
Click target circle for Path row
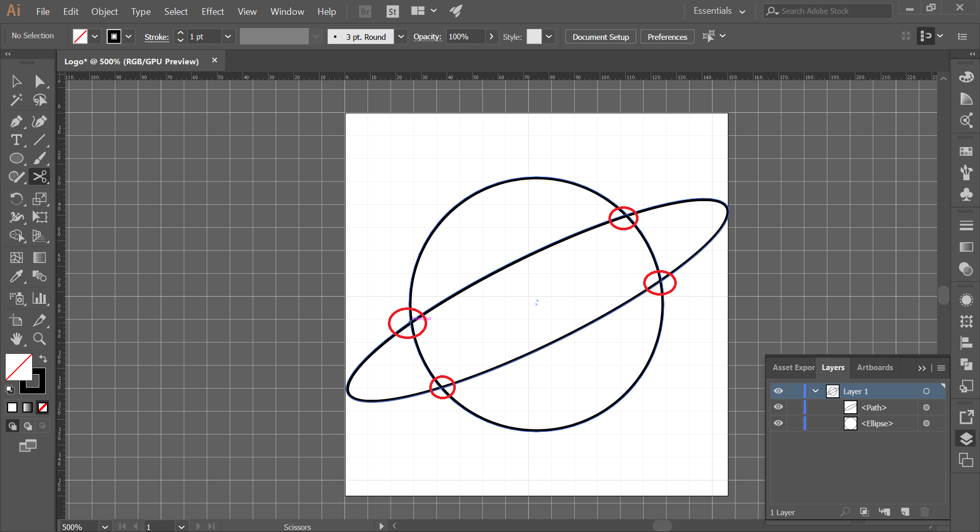click(926, 407)
